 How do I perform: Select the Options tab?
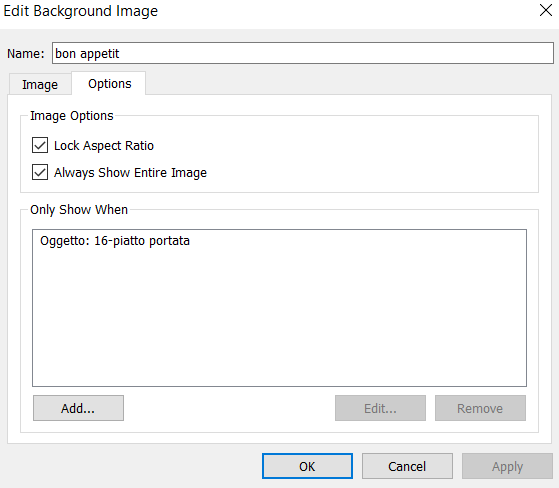tap(109, 84)
